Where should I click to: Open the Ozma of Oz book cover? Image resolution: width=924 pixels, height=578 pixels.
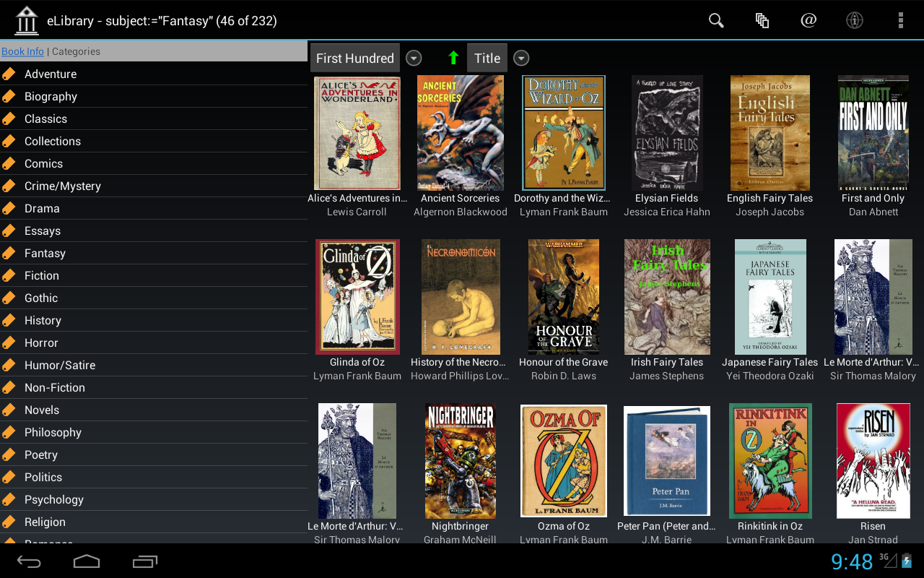pyautogui.click(x=564, y=460)
